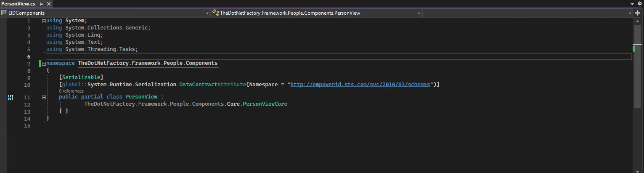
Task: Click the C# project icon beside EIDComponents
Action: click(x=4, y=13)
